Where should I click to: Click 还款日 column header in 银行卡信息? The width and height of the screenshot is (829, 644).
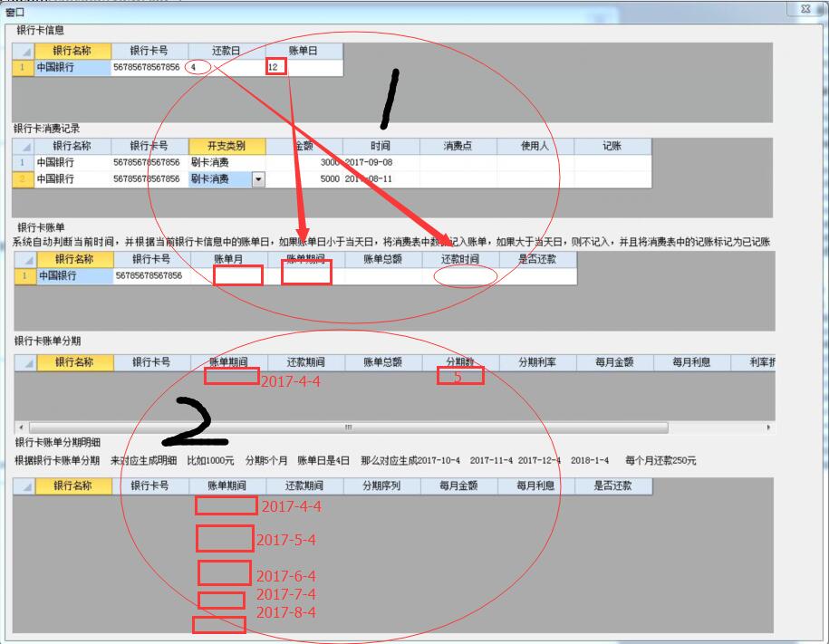point(227,51)
